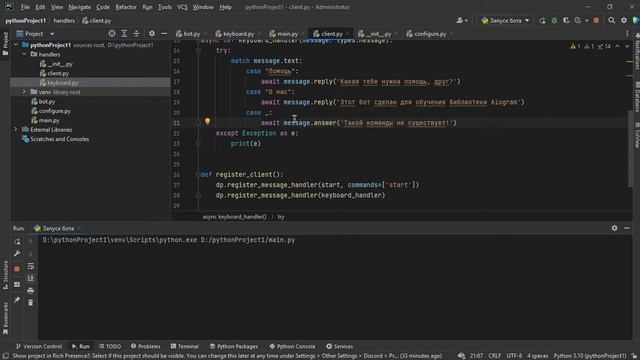Open the Terminal tool window

[x=184, y=346]
